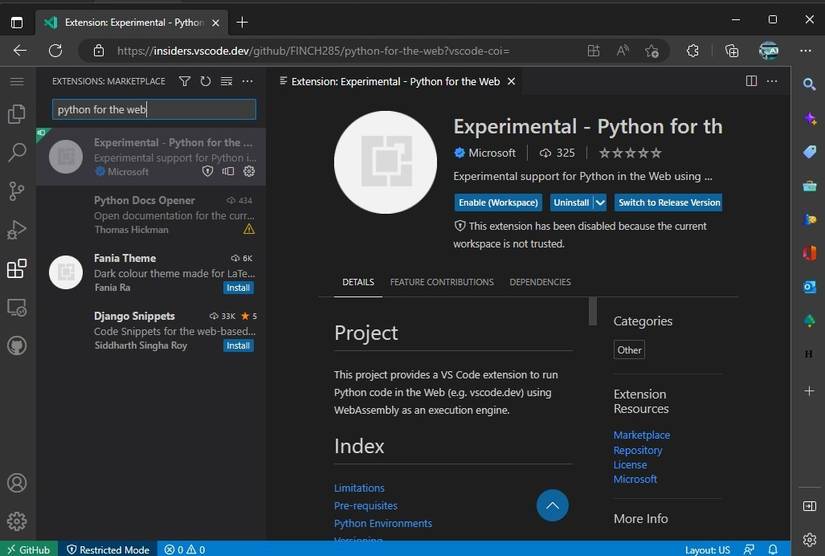825x556 pixels.
Task: Toggle the hamburger application menu
Action: pyautogui.click(x=16, y=81)
